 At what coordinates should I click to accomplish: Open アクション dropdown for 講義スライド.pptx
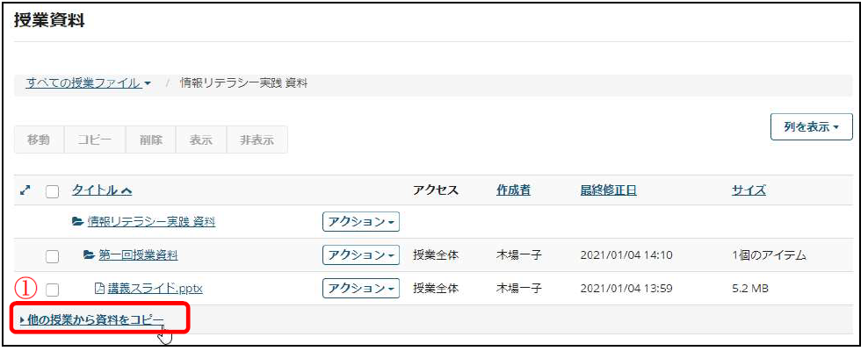click(361, 288)
